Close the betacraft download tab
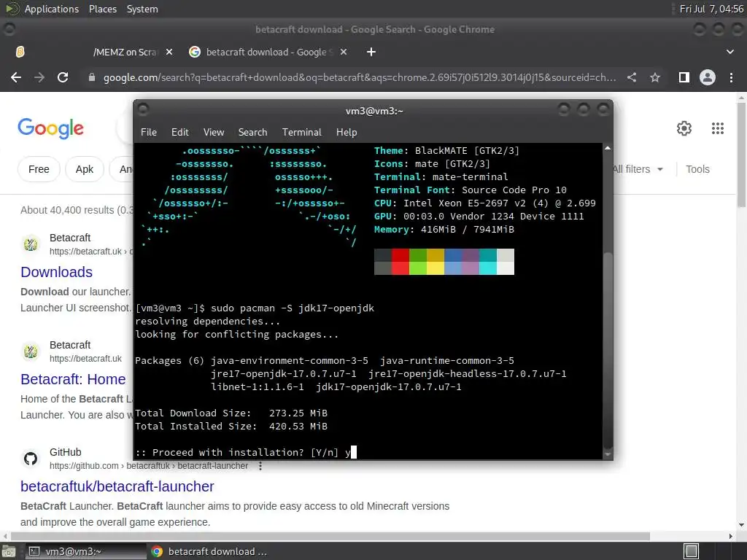The image size is (747, 560). (344, 52)
